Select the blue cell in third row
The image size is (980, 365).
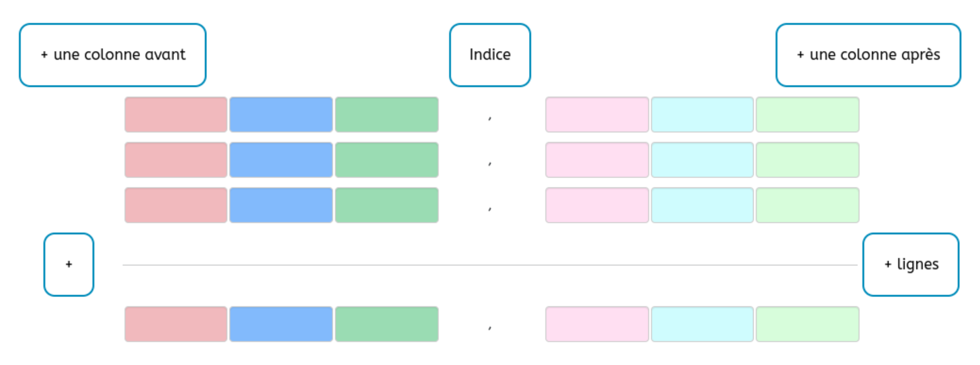click(x=281, y=205)
